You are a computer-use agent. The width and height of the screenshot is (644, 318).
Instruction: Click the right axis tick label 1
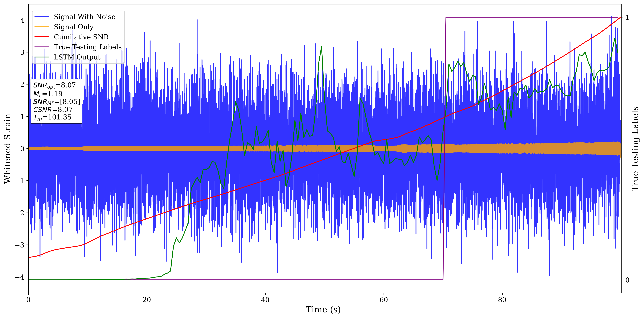pos(627,17)
